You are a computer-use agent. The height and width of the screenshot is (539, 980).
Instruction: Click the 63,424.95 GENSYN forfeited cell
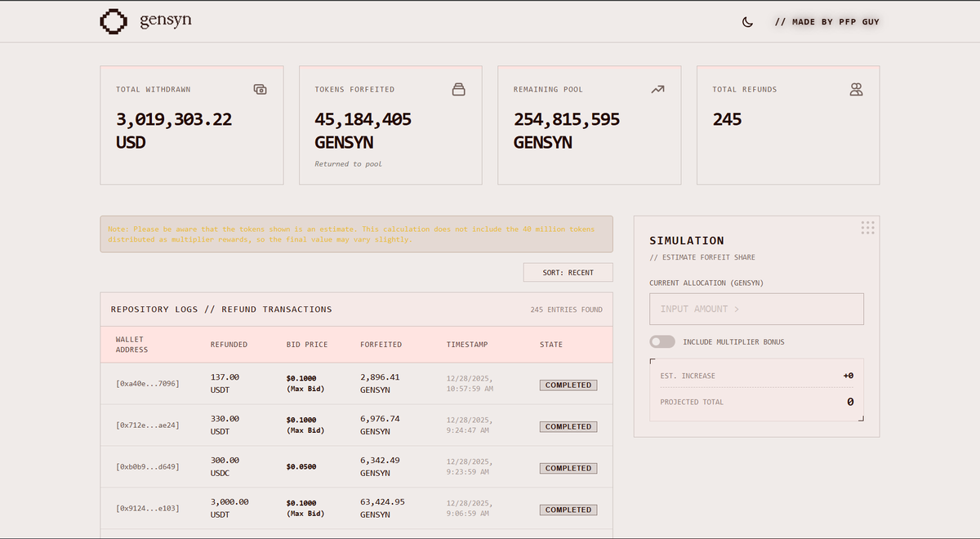[x=382, y=508]
